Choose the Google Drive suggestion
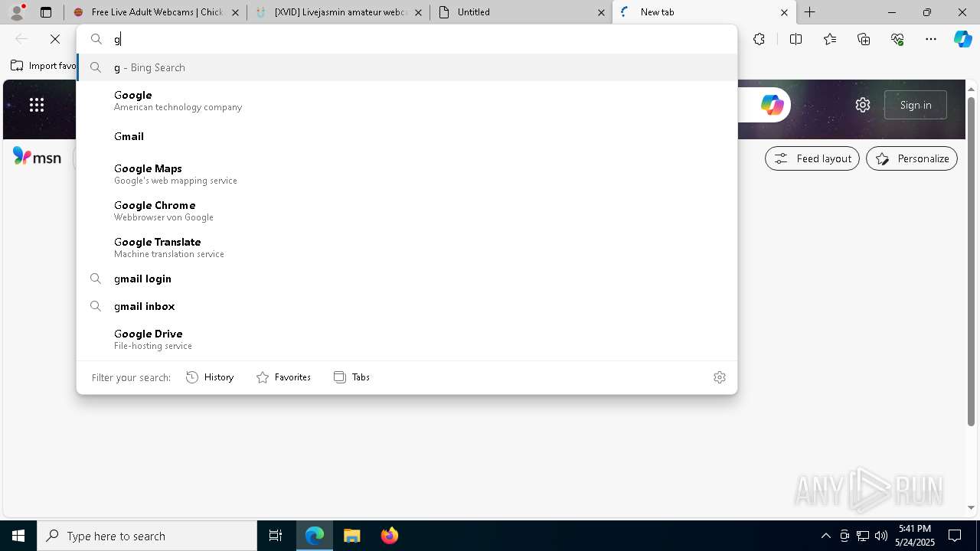 click(x=407, y=339)
